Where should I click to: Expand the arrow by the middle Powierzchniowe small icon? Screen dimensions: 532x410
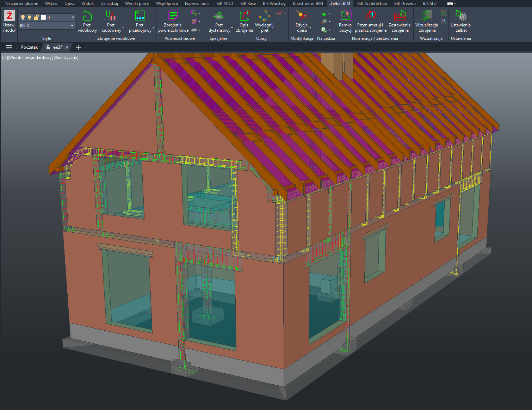199,22
